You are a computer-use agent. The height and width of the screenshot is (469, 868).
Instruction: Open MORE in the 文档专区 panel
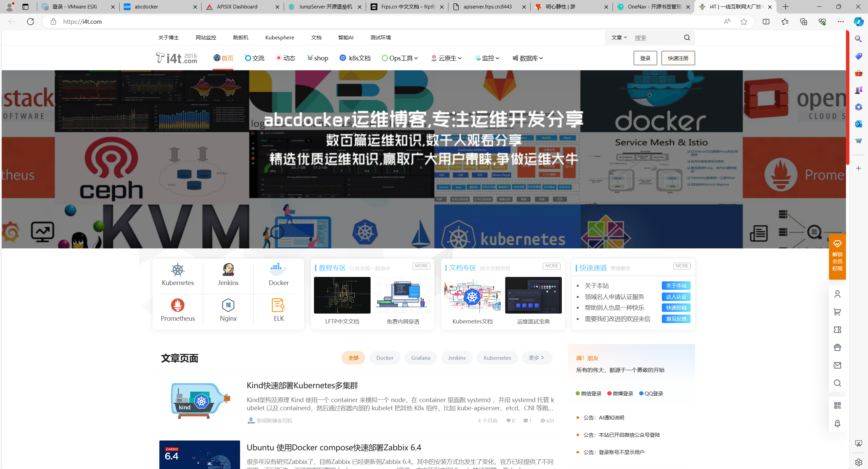pyautogui.click(x=552, y=266)
